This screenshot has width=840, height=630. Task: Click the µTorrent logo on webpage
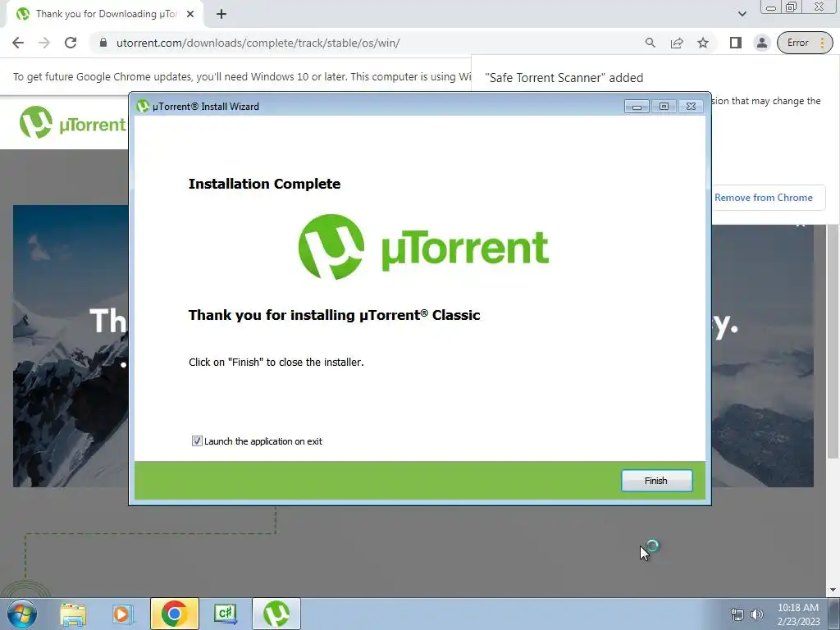coord(72,123)
